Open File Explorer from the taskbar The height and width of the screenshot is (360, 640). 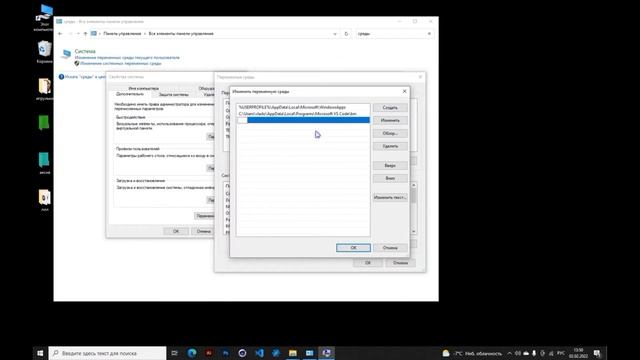(x=293, y=353)
